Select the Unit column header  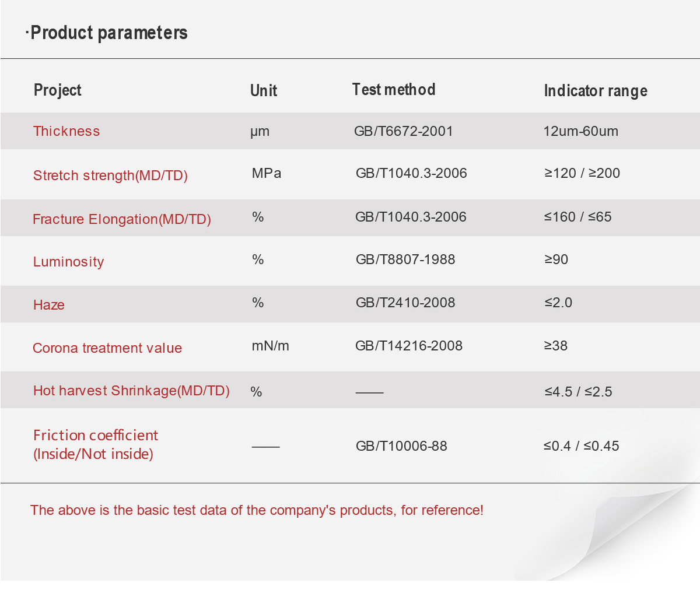[x=263, y=90]
